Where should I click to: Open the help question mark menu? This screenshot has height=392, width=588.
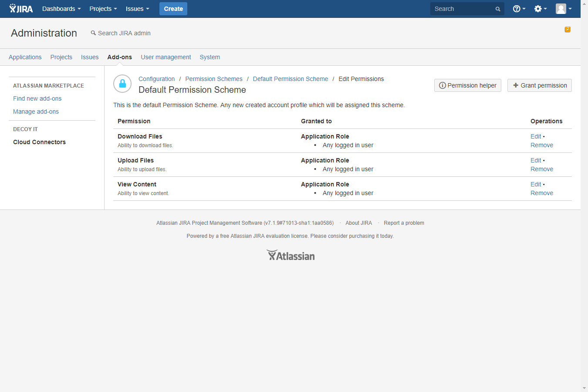coord(519,9)
